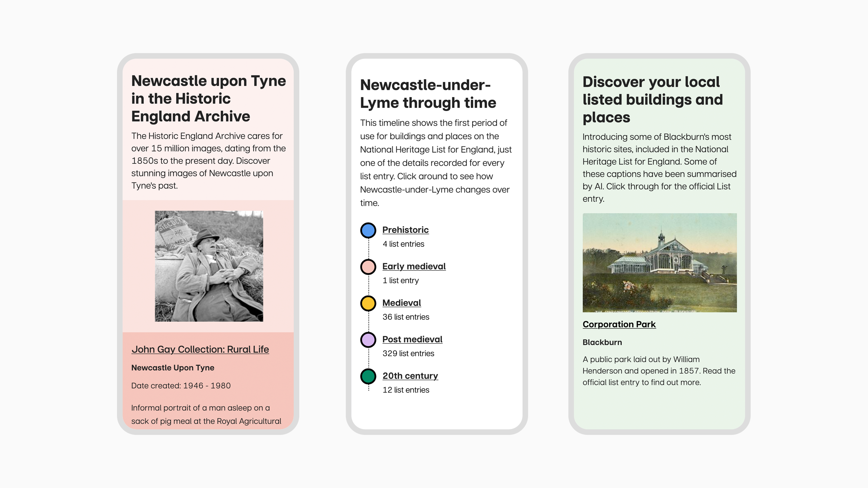The height and width of the screenshot is (488, 868).
Task: Select the Early medieval text link
Action: pos(414,267)
